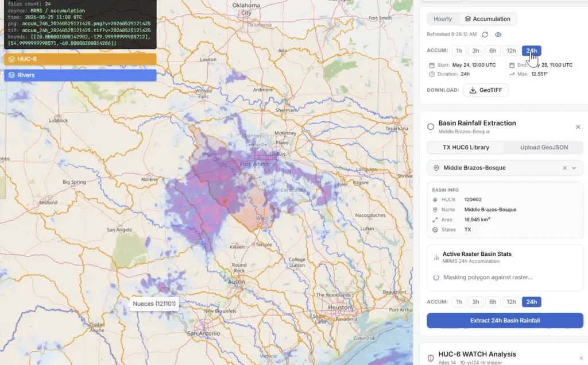The height and width of the screenshot is (365, 588).
Task: Click the area value 18,945 km²
Action: 477,220
